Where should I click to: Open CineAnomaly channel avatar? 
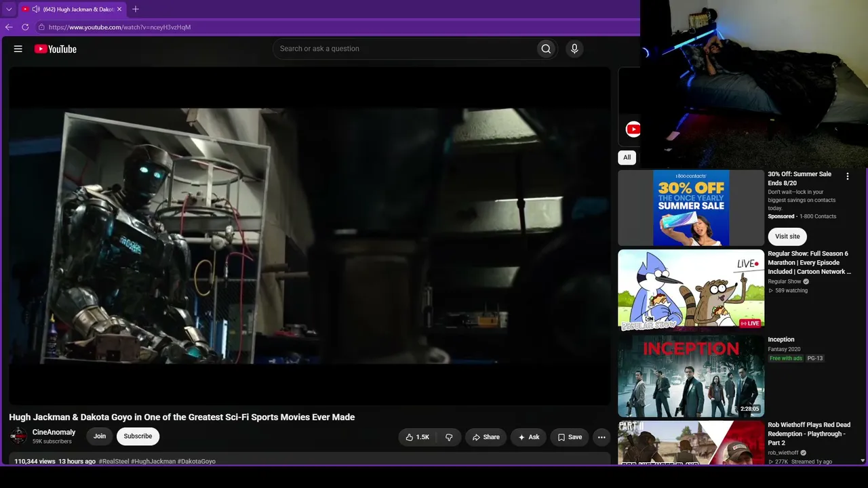pyautogui.click(x=18, y=436)
